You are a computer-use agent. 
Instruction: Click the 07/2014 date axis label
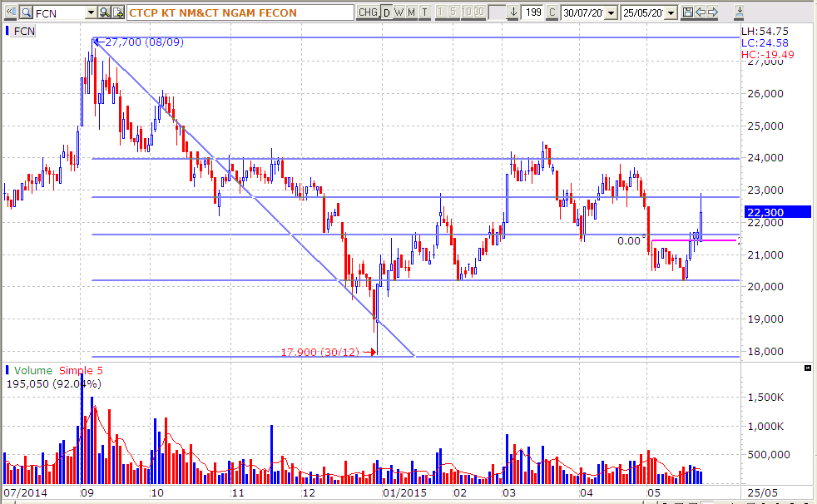pyautogui.click(x=25, y=492)
